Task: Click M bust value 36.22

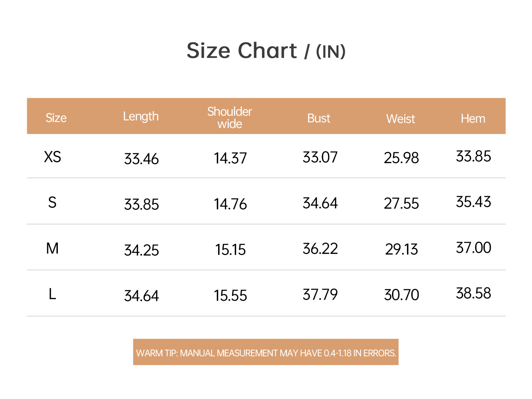Action: click(x=320, y=249)
